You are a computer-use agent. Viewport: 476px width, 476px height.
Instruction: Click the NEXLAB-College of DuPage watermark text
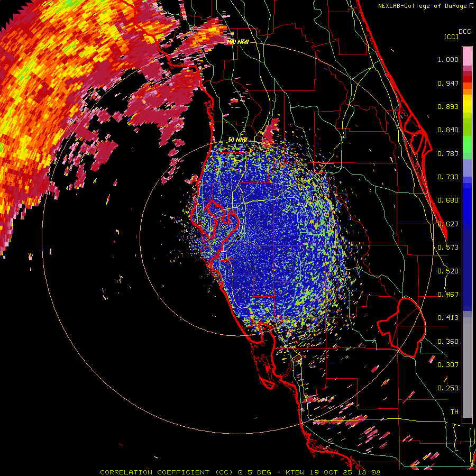pyautogui.click(x=422, y=6)
